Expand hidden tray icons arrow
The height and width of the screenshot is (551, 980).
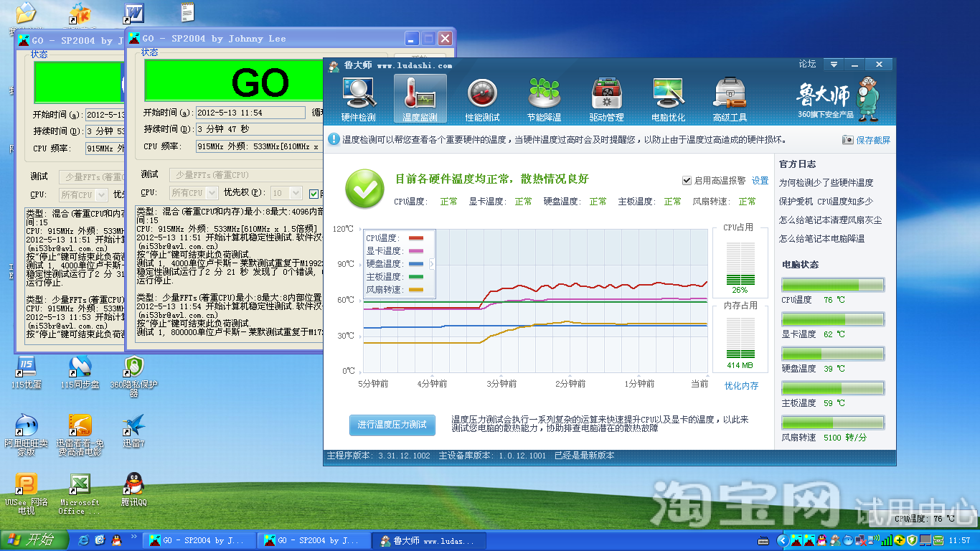[x=783, y=540]
